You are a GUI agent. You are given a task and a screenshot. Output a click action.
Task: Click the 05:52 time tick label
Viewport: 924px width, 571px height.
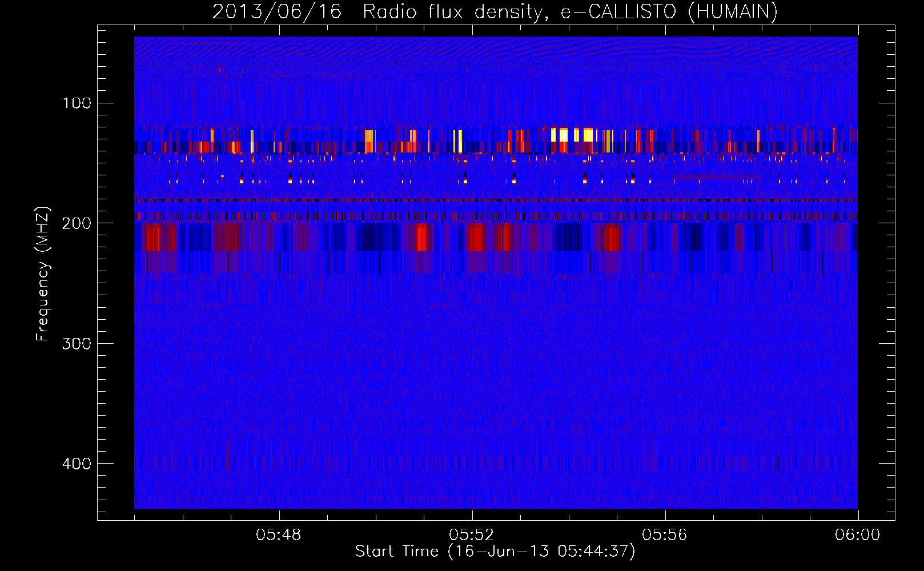pyautogui.click(x=472, y=535)
